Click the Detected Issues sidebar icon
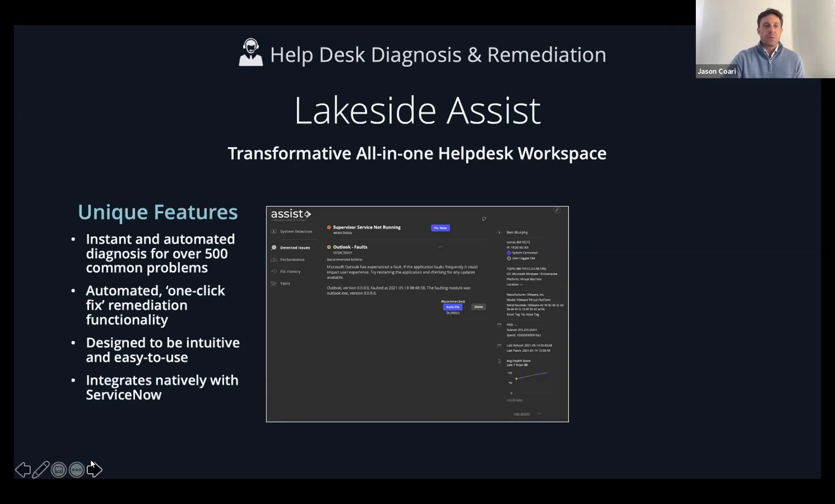The height and width of the screenshot is (504, 835). click(x=274, y=248)
